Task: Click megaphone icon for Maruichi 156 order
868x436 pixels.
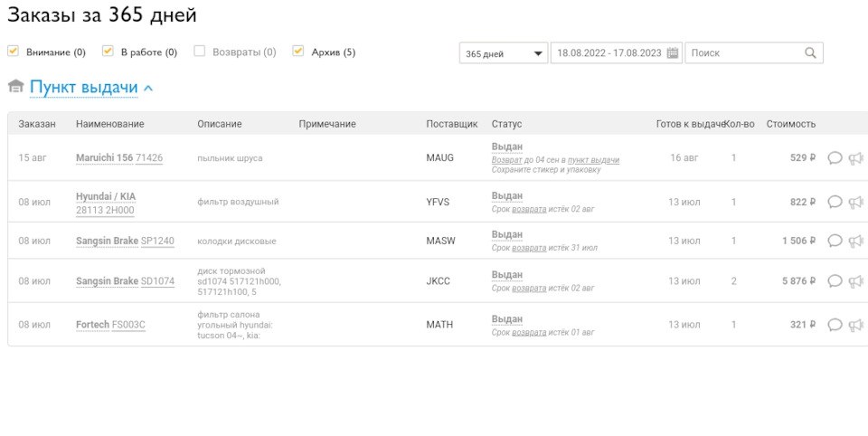Action: point(855,158)
